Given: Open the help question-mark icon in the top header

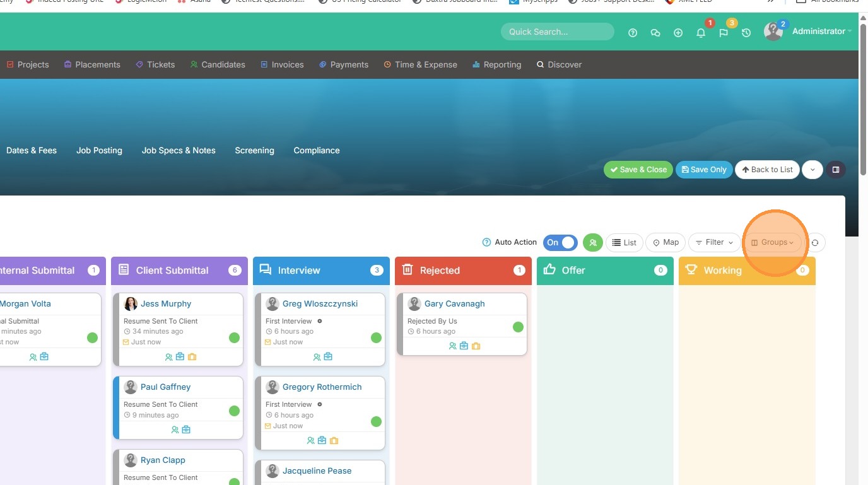Looking at the screenshot, I should (x=633, y=33).
